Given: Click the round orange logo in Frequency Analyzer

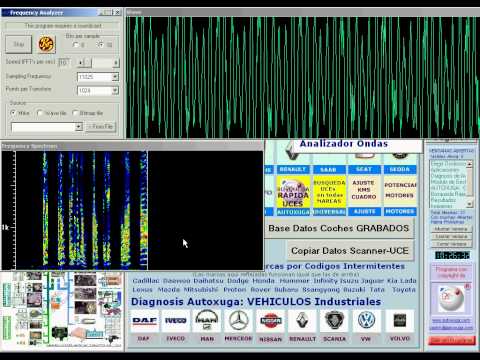Looking at the screenshot, I should click(46, 44).
